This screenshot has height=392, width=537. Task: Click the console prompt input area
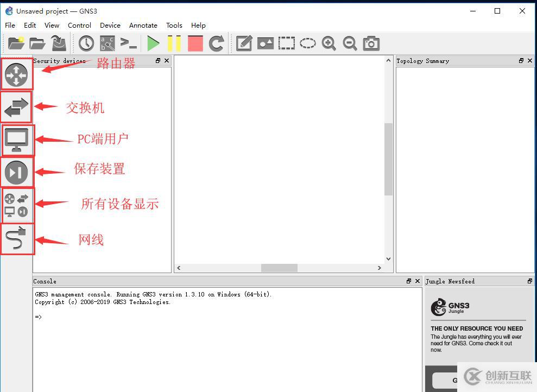click(x=228, y=317)
